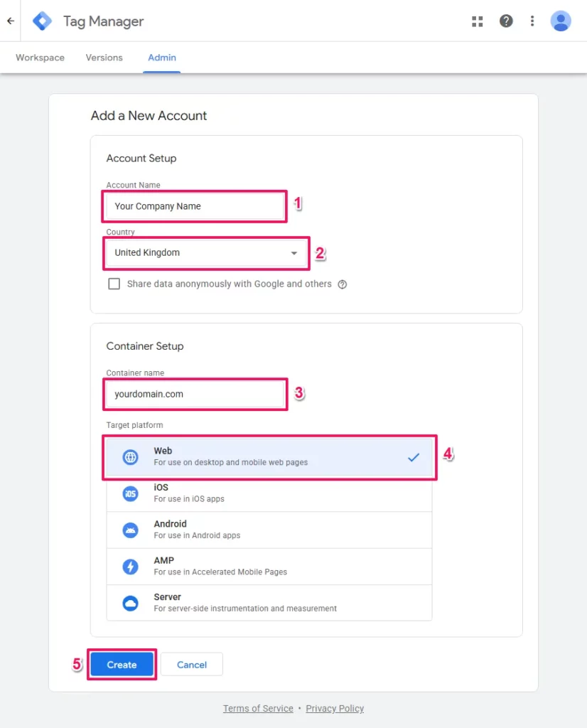The height and width of the screenshot is (728, 587).
Task: Select the Web target platform option
Action: coord(269,456)
